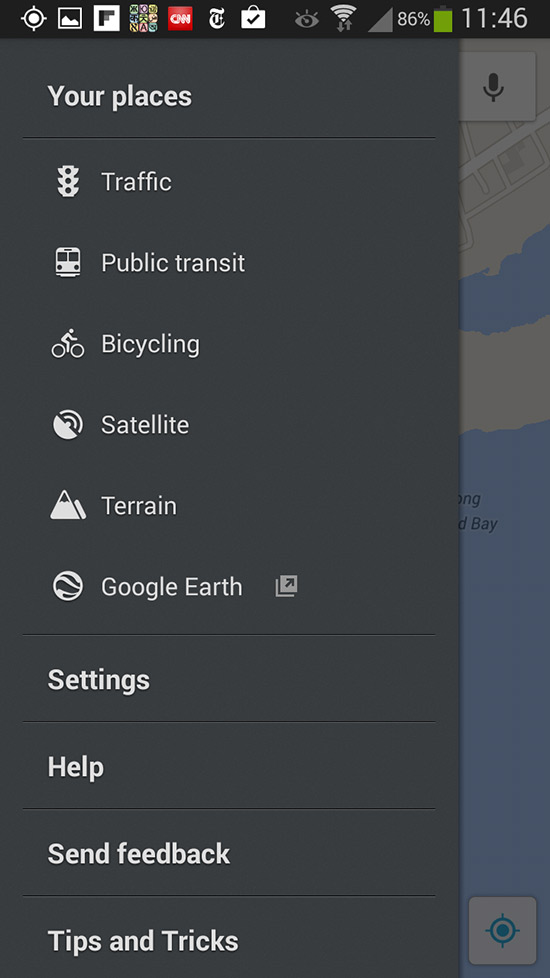The image size is (550, 978).
Task: Tap the CNN notification icon in status bar
Action: pos(180,19)
